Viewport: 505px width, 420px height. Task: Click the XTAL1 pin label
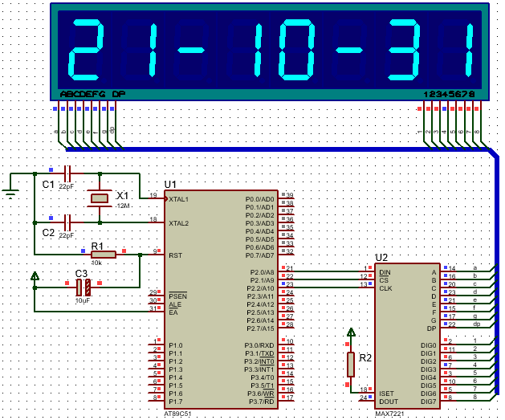tap(179, 199)
